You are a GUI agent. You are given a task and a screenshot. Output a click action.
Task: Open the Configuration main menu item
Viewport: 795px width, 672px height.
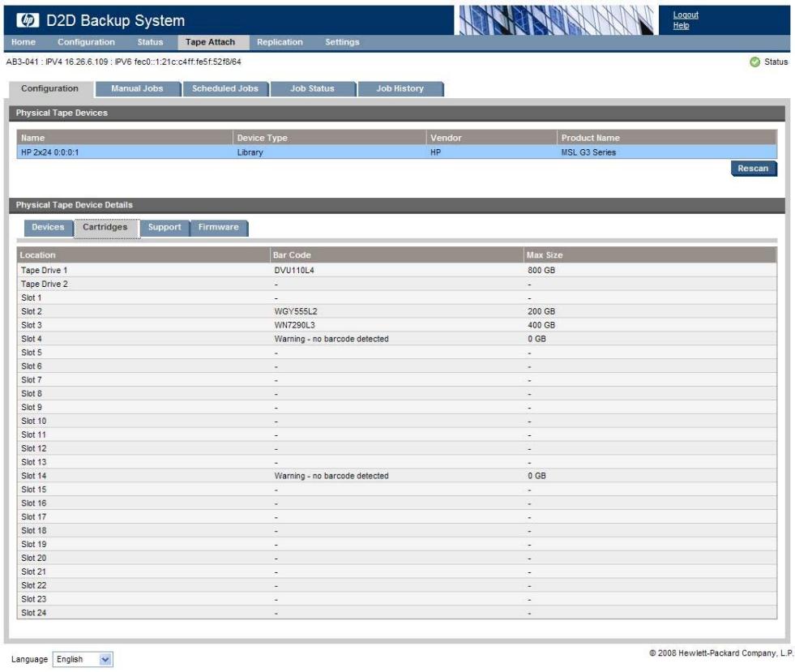coord(86,42)
